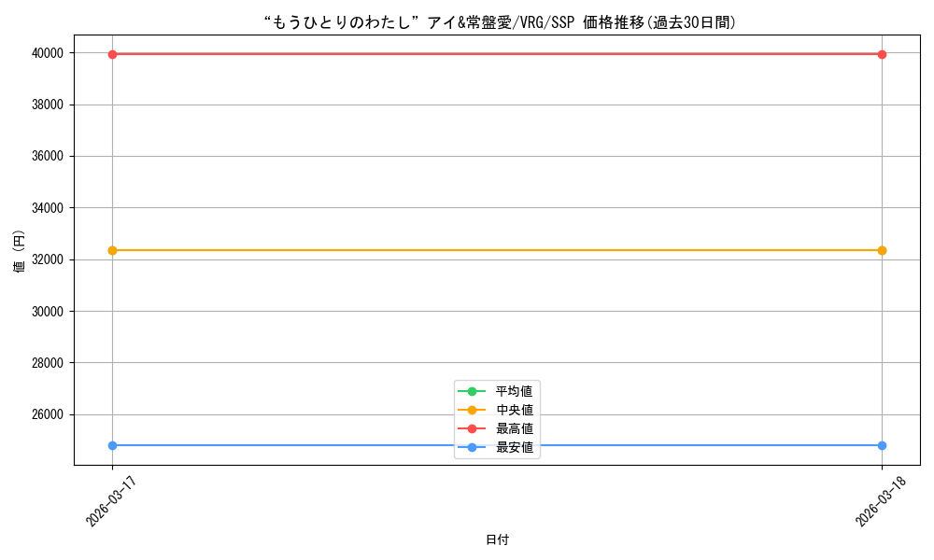
Task: Click the 36000 y-axis tick label
Action: coord(47,156)
